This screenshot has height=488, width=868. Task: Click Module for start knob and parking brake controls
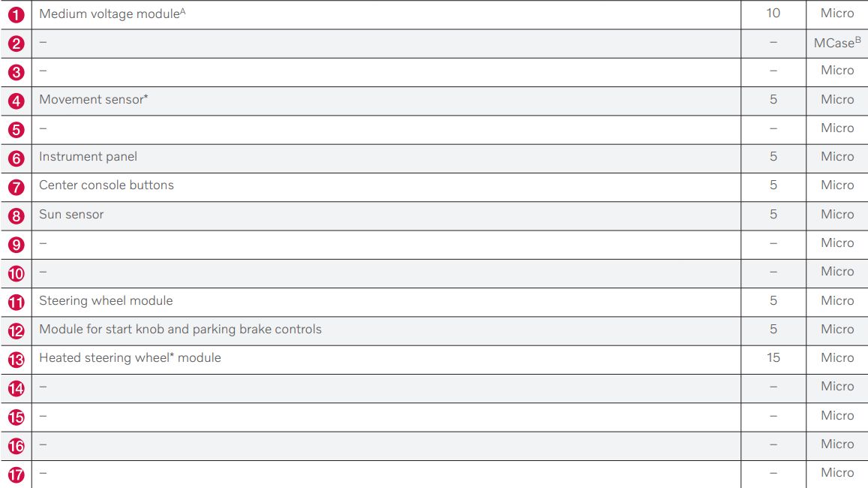(x=180, y=329)
